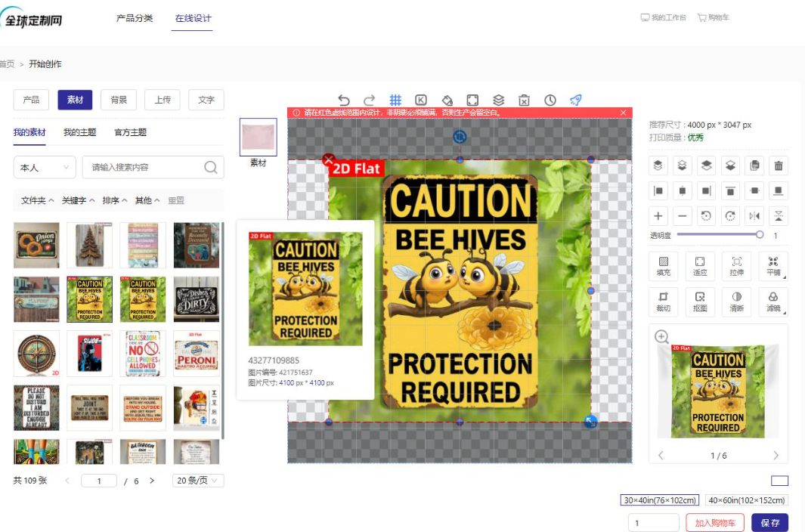Click the undo arrow icon
This screenshot has height=532, width=805.
click(x=343, y=101)
